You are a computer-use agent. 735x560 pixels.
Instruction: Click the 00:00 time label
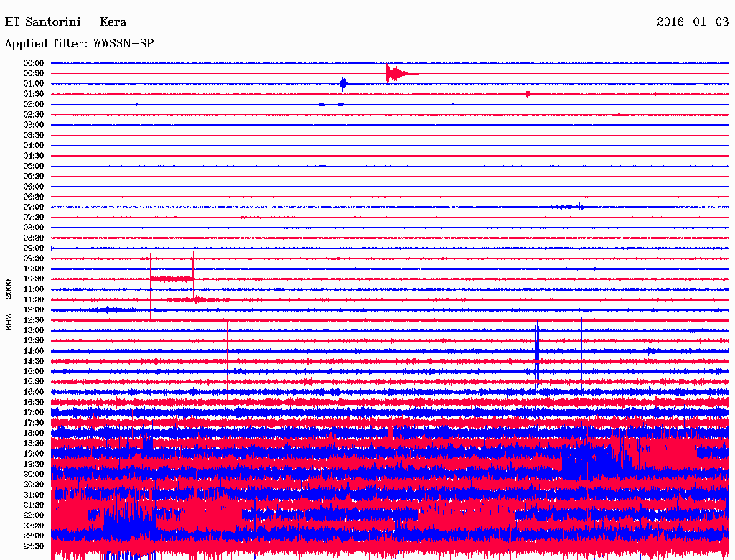tap(34, 63)
